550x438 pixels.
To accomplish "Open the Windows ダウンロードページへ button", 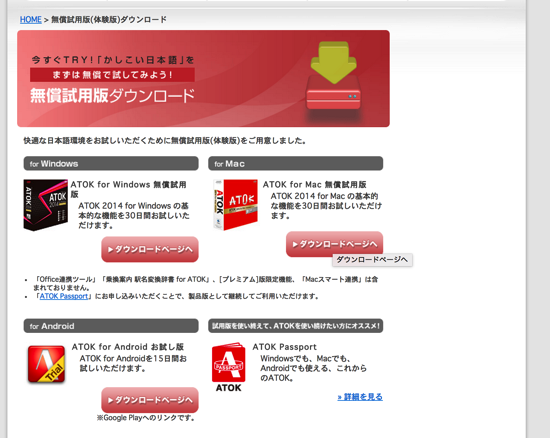I will point(150,249).
